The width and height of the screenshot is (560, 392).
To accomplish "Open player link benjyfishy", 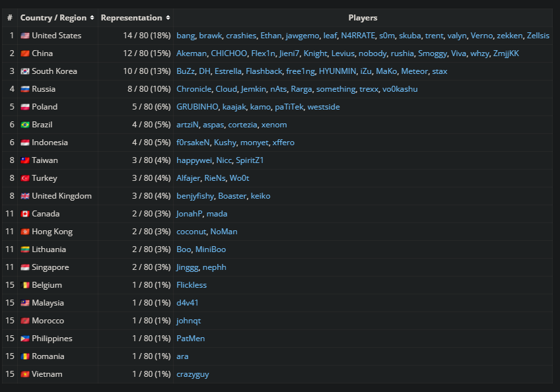I will (x=195, y=196).
